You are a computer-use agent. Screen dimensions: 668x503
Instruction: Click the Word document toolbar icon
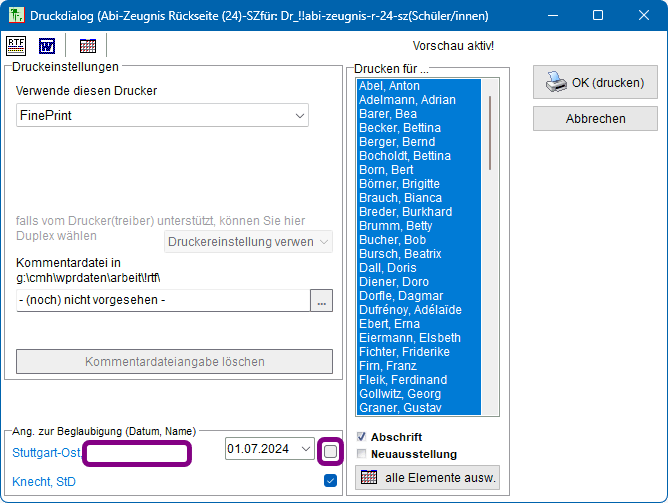(47, 45)
